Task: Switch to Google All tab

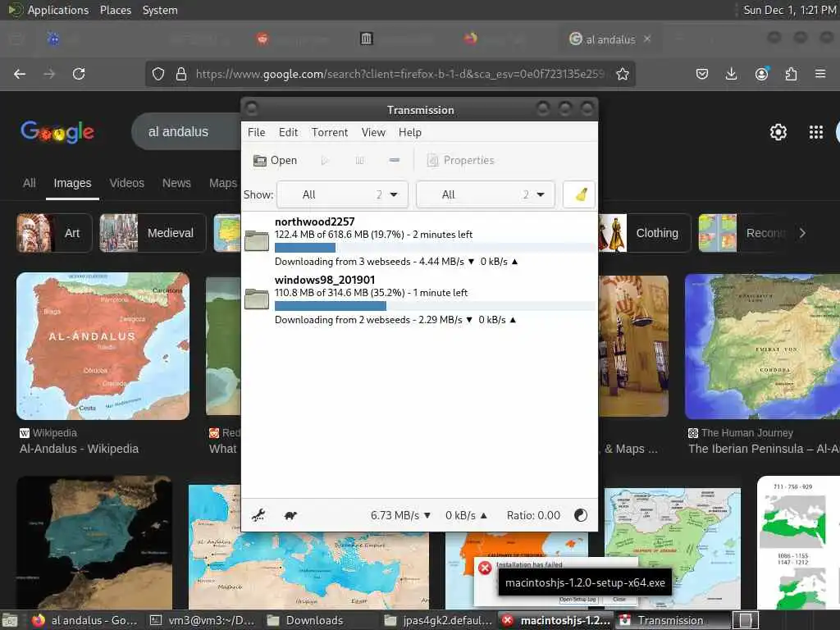Action: (x=30, y=183)
